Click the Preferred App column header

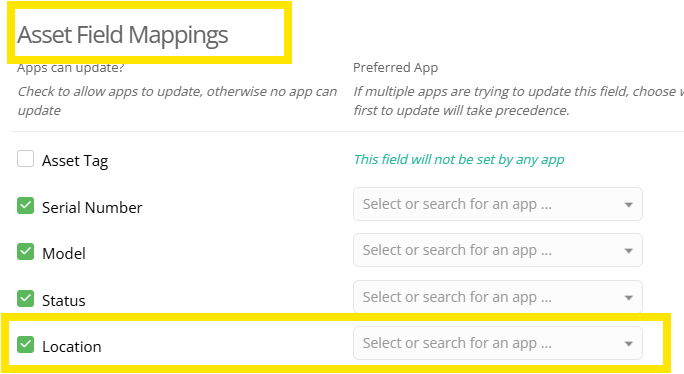pyautogui.click(x=395, y=68)
